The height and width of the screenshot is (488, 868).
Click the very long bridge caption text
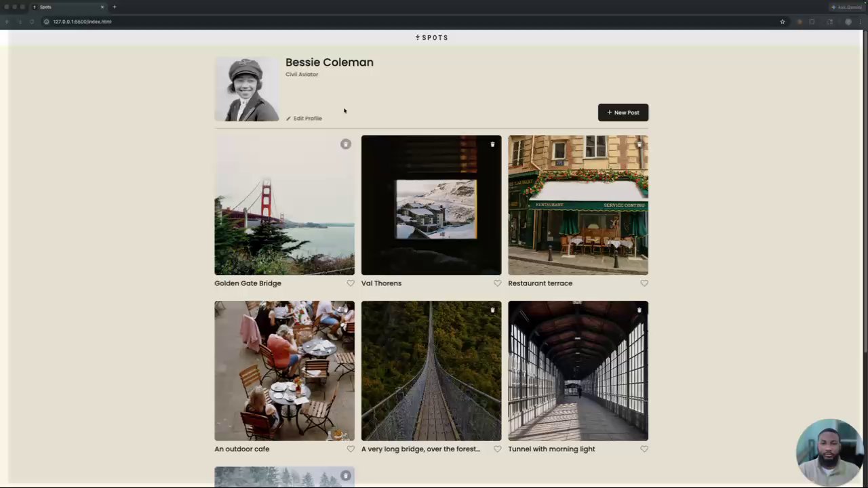coord(420,449)
